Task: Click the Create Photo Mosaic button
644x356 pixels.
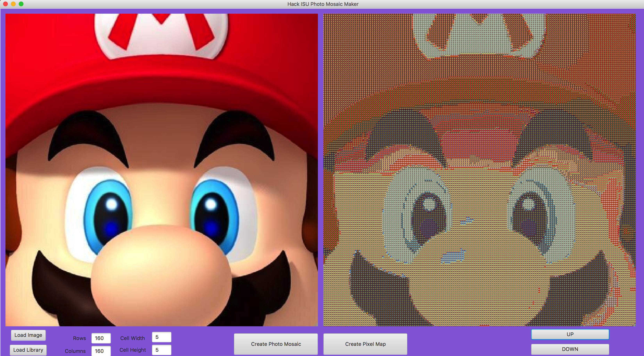Action: pyautogui.click(x=276, y=344)
